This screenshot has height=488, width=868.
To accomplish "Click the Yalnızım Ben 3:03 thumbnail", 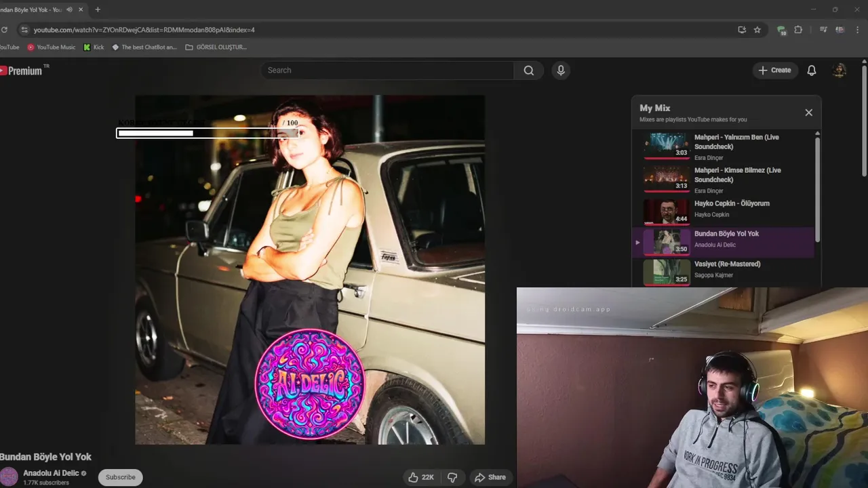I will point(666,146).
